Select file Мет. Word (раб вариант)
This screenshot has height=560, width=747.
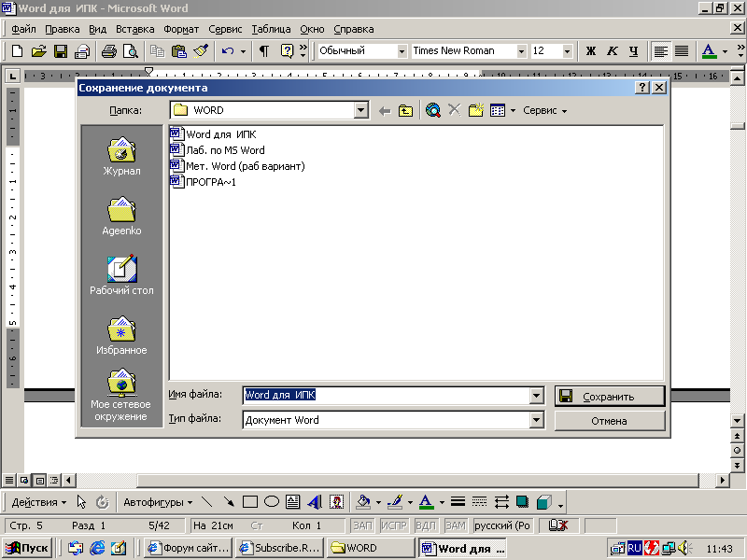(x=237, y=166)
